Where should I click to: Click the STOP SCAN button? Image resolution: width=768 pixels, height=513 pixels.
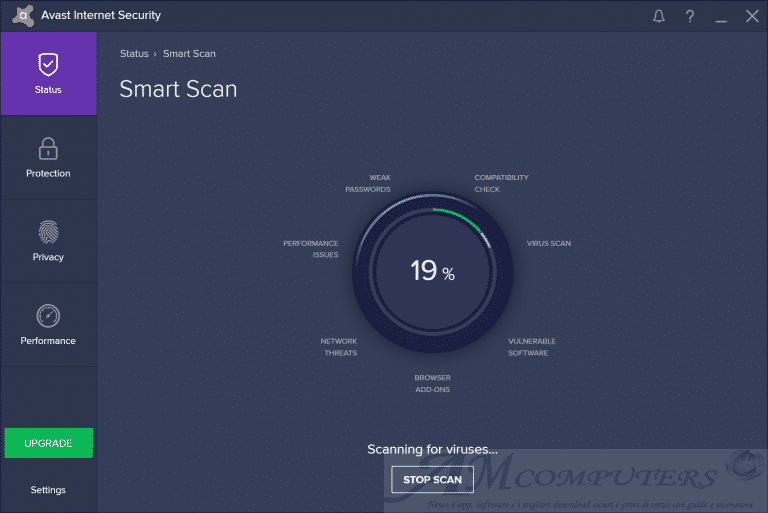(x=432, y=480)
